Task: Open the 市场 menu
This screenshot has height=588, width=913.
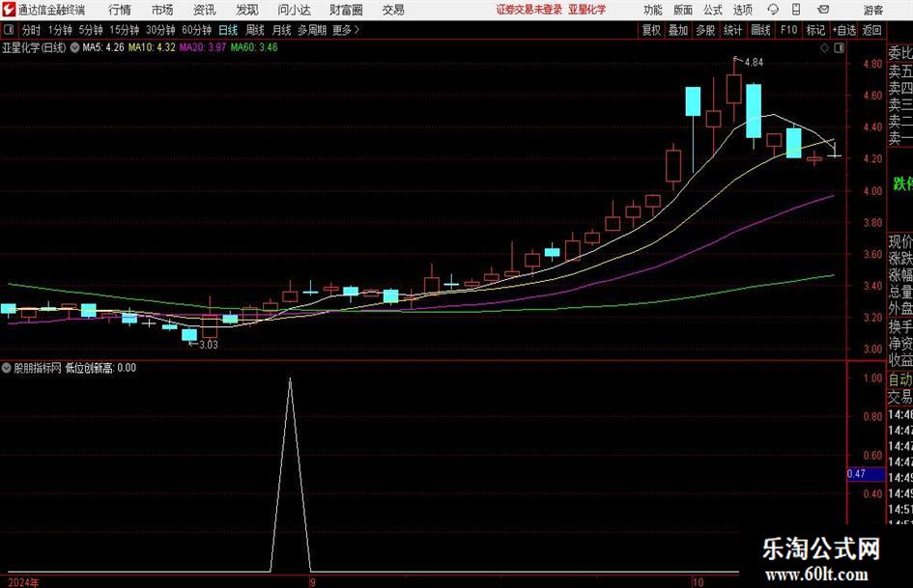Action: tap(162, 10)
